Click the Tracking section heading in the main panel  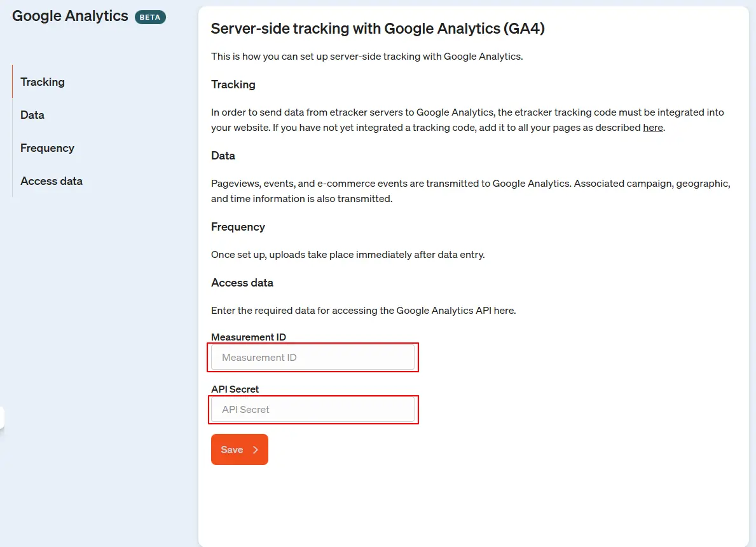point(233,84)
